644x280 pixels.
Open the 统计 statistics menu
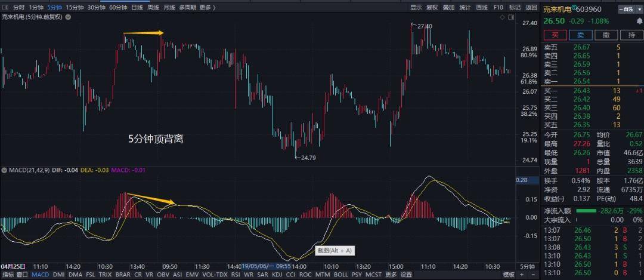(x=465, y=7)
